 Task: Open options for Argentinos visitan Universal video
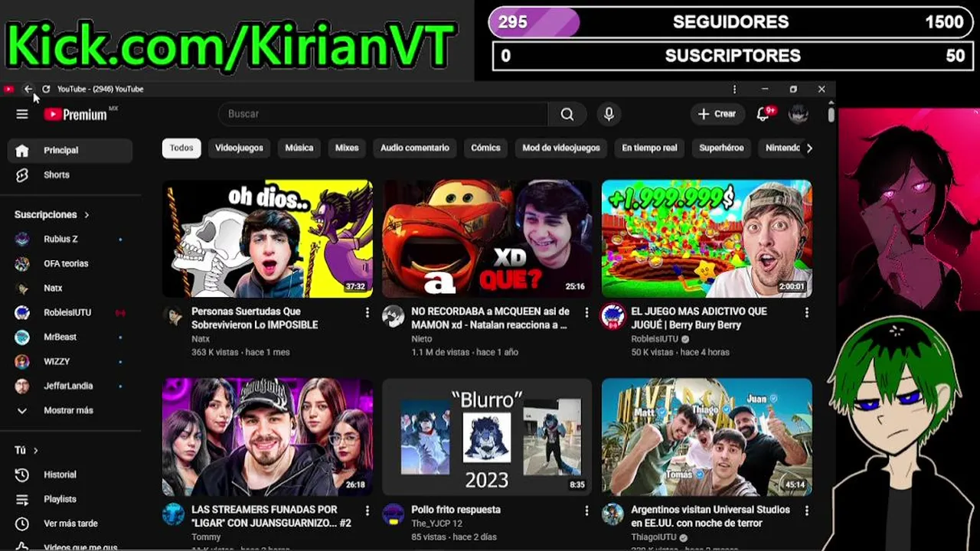click(x=806, y=510)
